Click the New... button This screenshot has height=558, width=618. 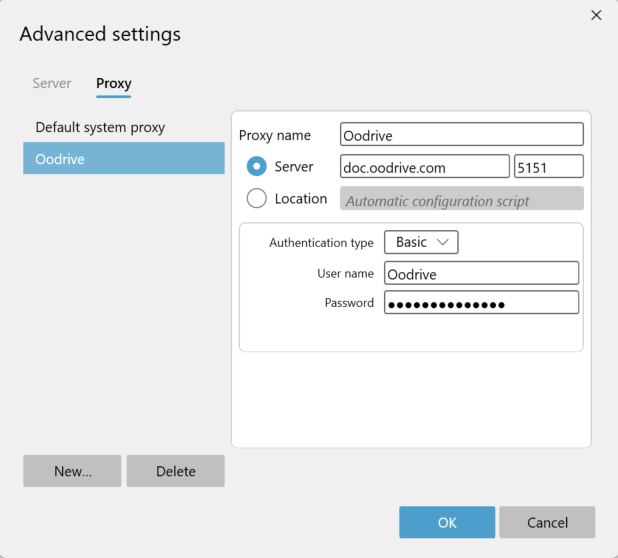[x=72, y=471]
